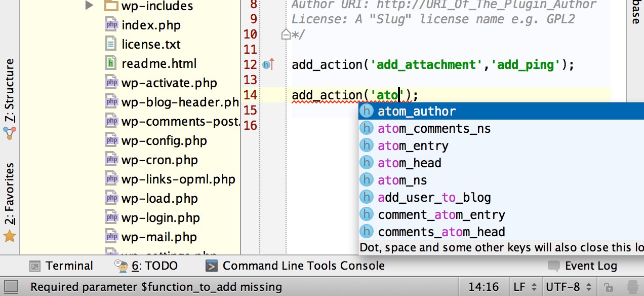Click the Structure tool window icon

pyautogui.click(x=10, y=133)
